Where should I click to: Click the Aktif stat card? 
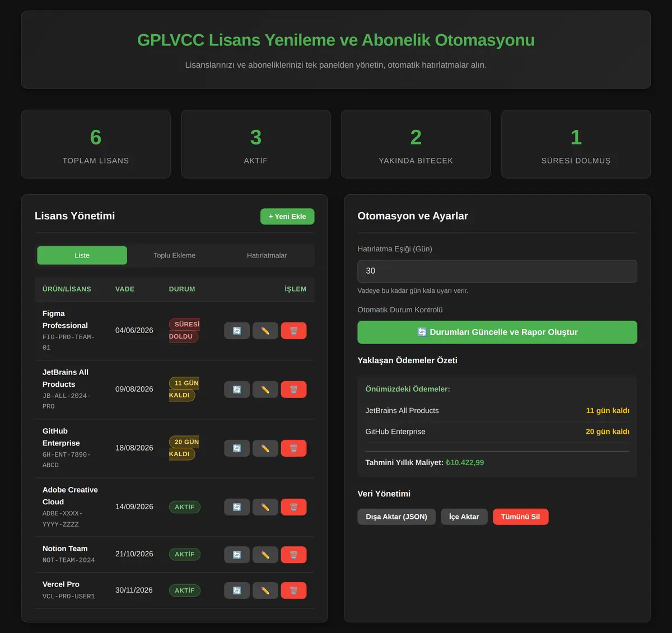(256, 144)
